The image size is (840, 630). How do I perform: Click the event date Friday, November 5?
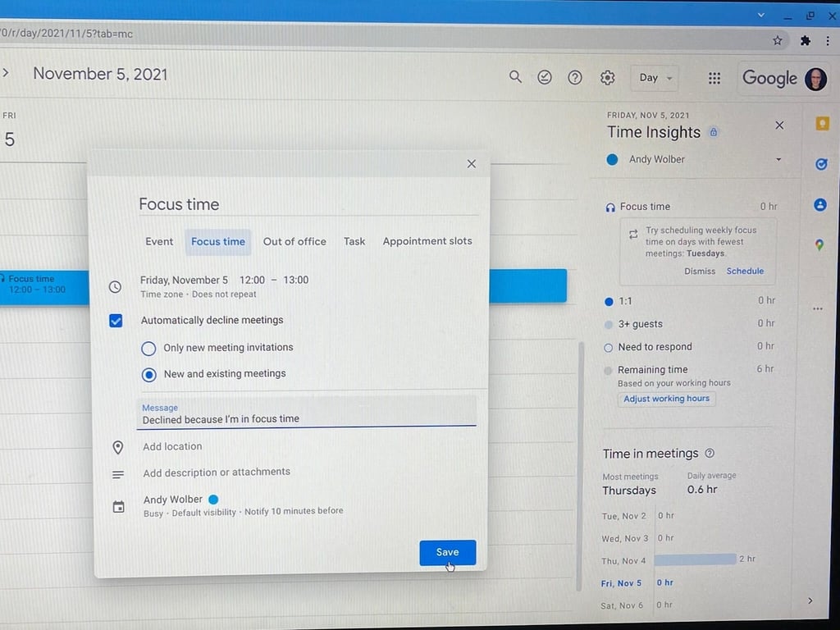[x=184, y=281]
